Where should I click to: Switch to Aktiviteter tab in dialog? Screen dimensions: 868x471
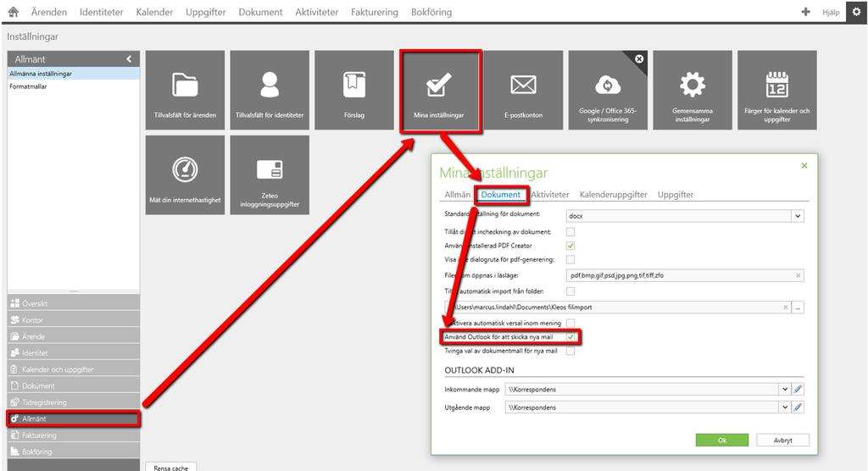tap(550, 194)
